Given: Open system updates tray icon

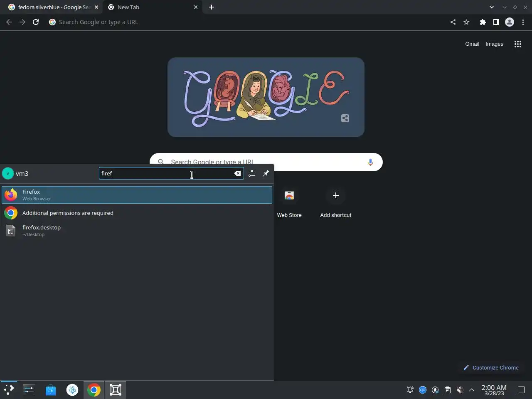Looking at the screenshot, I should pos(435,390).
